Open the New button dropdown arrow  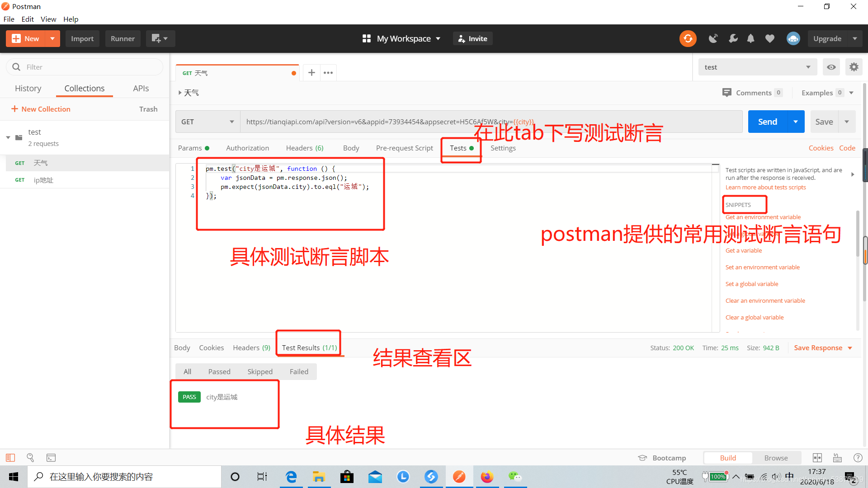(52, 38)
